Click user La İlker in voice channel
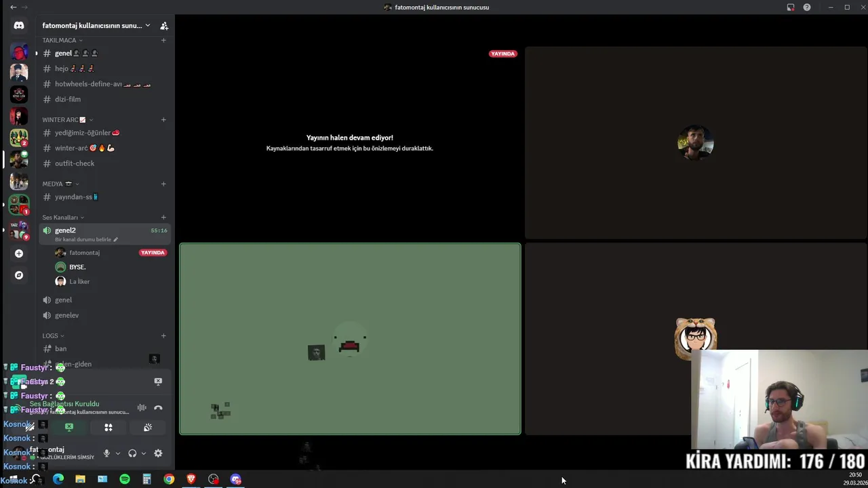868x488 pixels. 79,281
